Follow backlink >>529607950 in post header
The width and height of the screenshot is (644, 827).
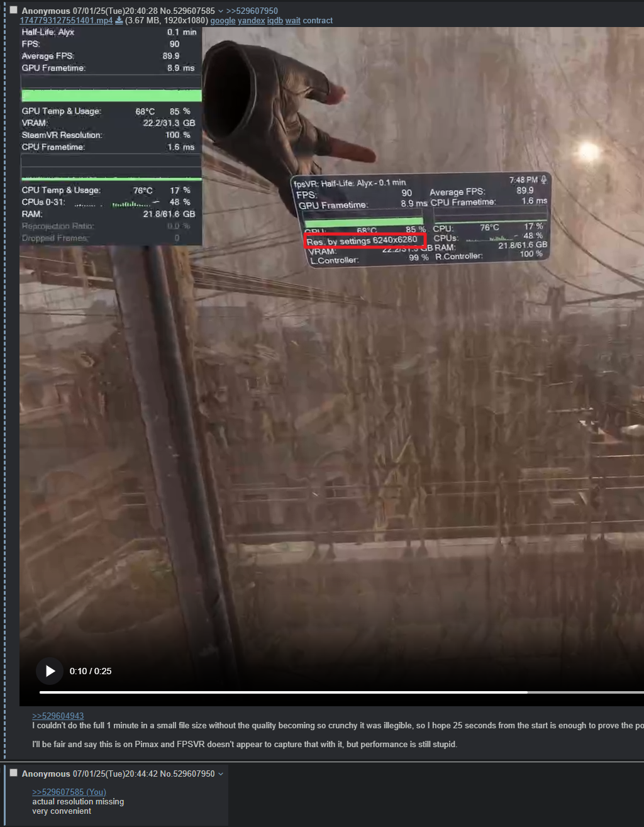(x=252, y=11)
